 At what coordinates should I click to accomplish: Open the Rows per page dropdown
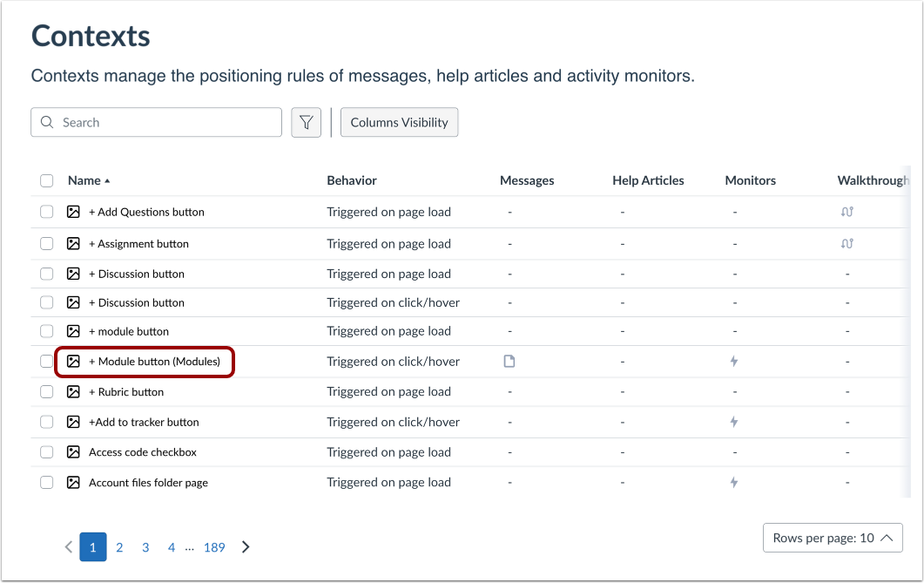point(832,538)
